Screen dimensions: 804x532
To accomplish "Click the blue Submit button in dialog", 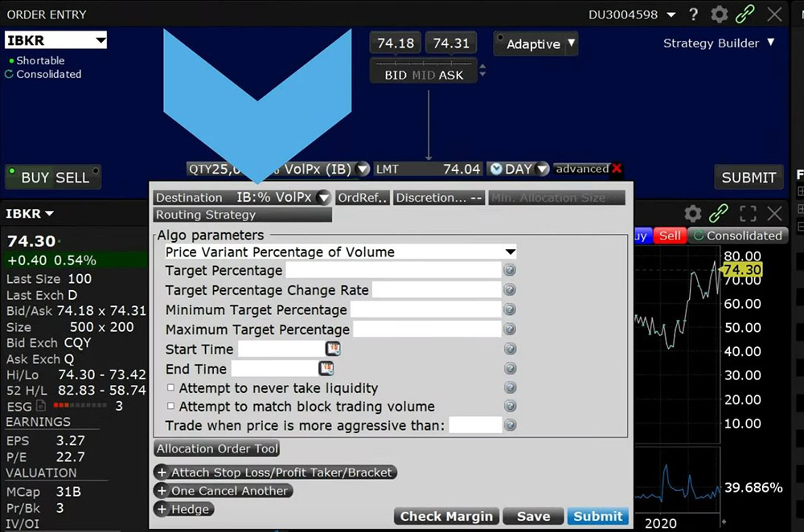I will [597, 516].
